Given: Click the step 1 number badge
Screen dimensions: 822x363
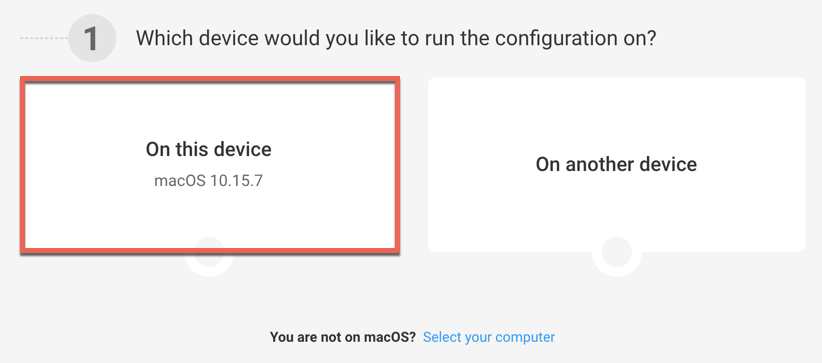Looking at the screenshot, I should 92,38.
